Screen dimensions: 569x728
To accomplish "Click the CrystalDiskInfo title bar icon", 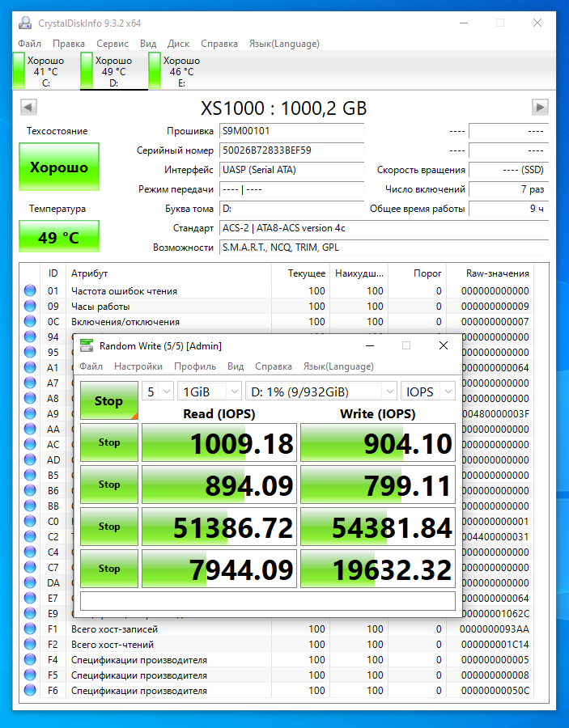I will [x=26, y=23].
